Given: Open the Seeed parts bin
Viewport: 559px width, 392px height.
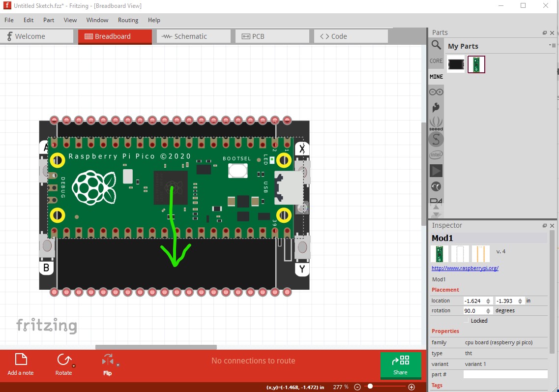Looking at the screenshot, I should pos(436,123).
